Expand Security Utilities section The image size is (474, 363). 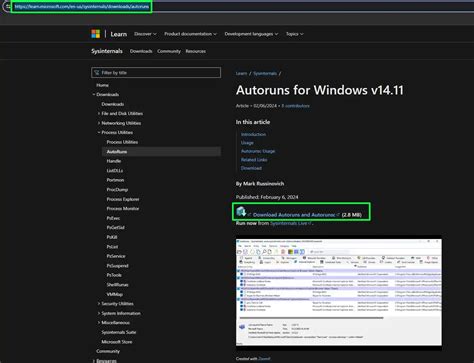click(99, 304)
